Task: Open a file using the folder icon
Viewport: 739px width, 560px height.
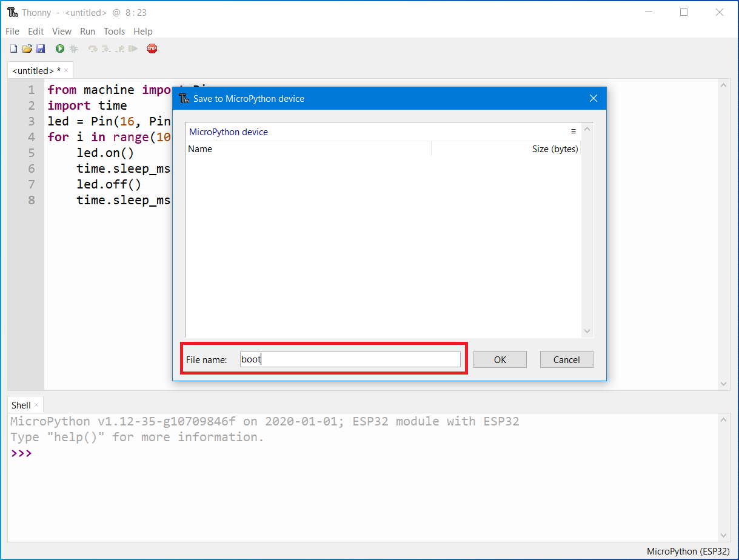Action: pyautogui.click(x=27, y=48)
